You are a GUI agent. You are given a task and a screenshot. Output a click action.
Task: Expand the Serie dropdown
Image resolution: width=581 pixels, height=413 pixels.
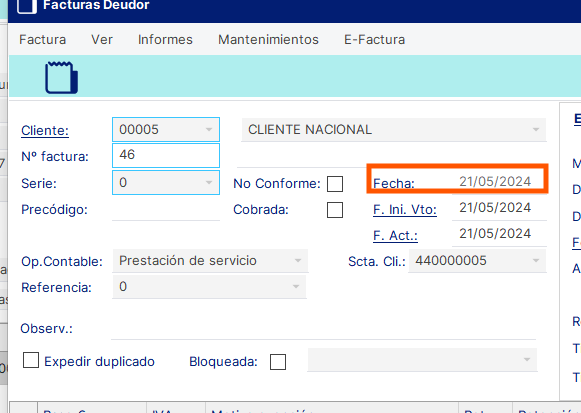tap(209, 183)
